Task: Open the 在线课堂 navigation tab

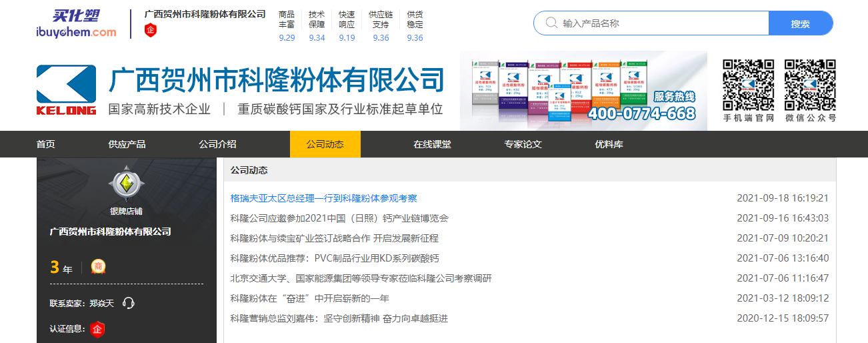Action: [x=432, y=144]
